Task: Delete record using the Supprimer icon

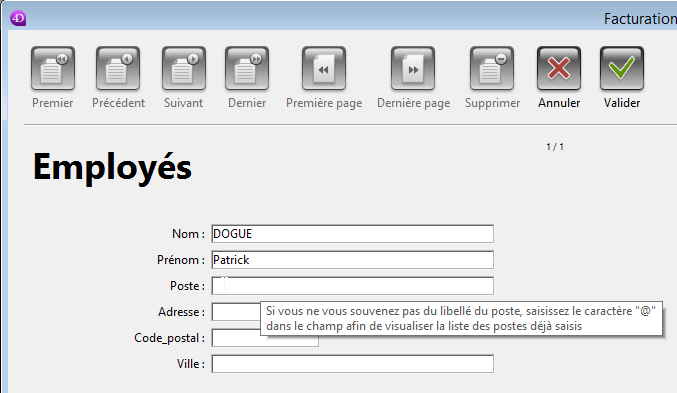Action: [492, 69]
